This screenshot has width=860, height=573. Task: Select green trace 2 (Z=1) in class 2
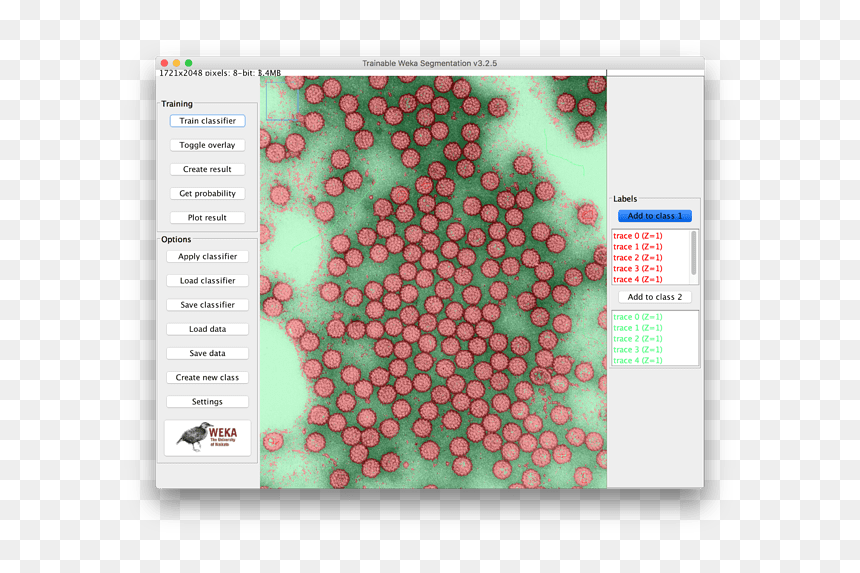pyautogui.click(x=638, y=339)
